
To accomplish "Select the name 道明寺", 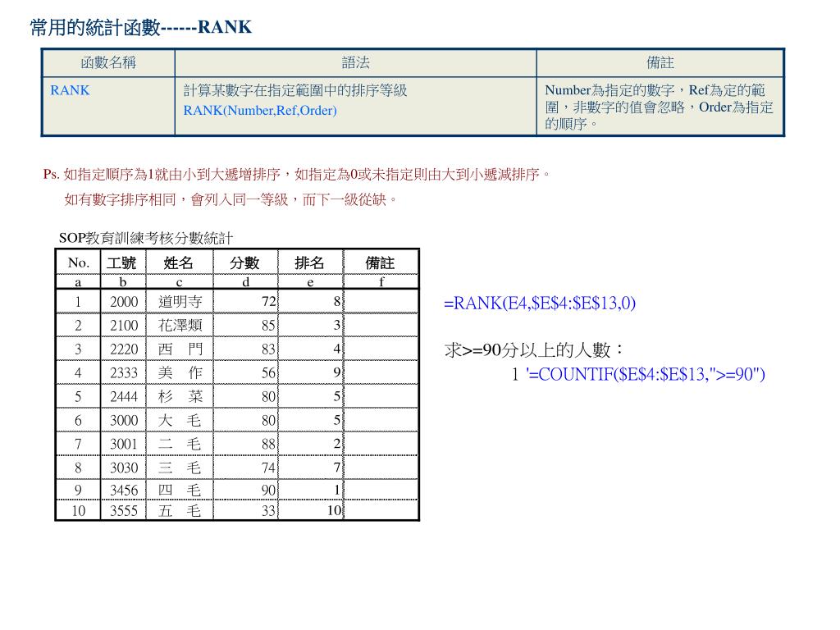I will click(180, 302).
